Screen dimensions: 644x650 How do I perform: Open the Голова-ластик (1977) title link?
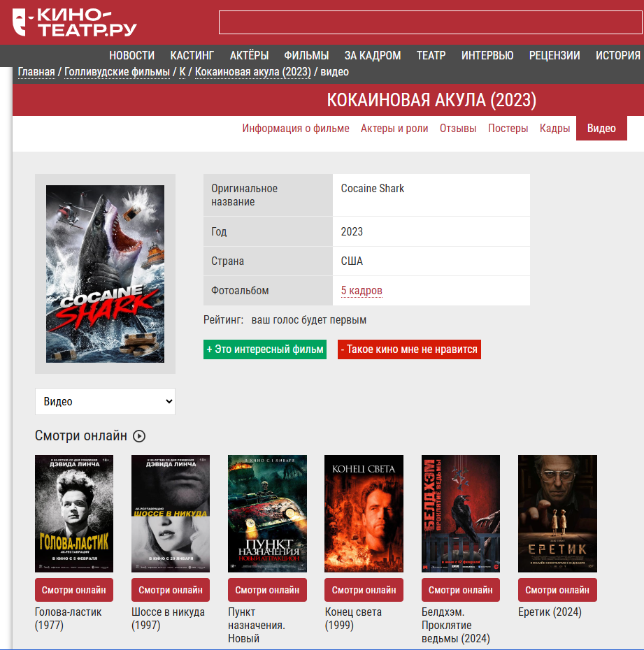68,619
